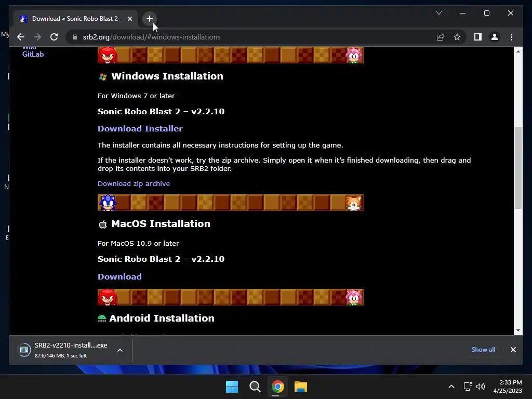The image size is (532, 399).
Task: Open the Chrome three-dot menu
Action: pyautogui.click(x=511, y=37)
